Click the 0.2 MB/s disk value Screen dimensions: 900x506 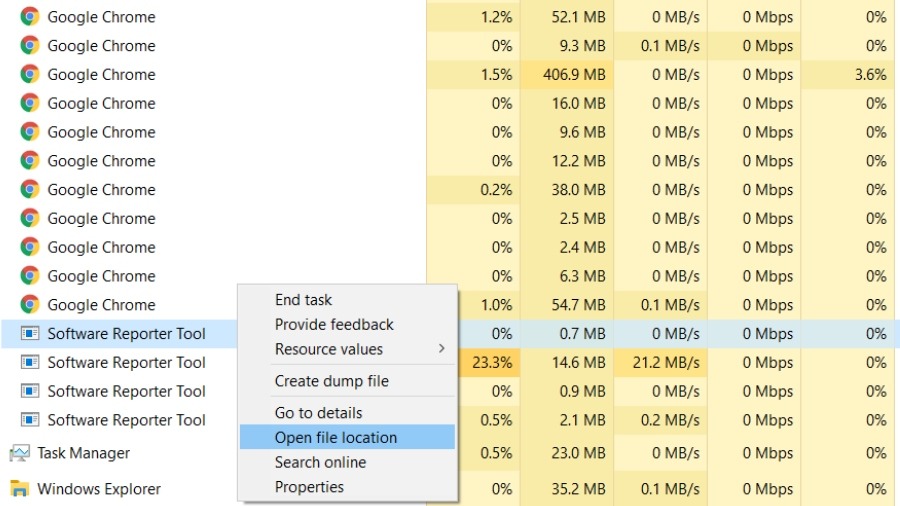tap(670, 420)
